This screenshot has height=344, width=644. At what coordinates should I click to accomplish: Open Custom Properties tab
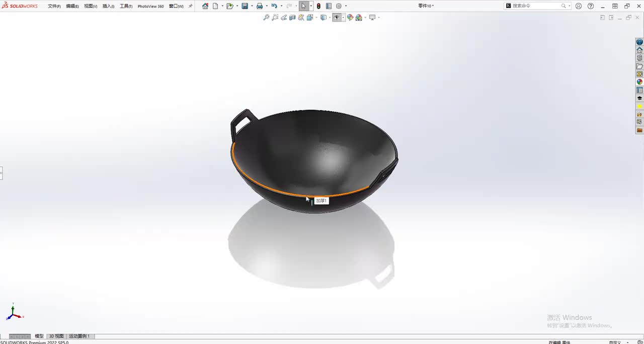click(x=639, y=91)
